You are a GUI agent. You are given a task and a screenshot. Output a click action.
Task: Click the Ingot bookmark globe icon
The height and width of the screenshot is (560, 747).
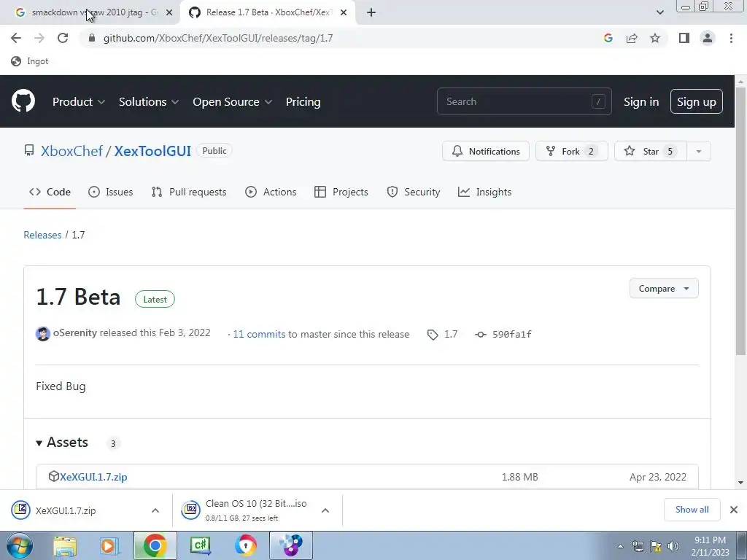(x=16, y=61)
